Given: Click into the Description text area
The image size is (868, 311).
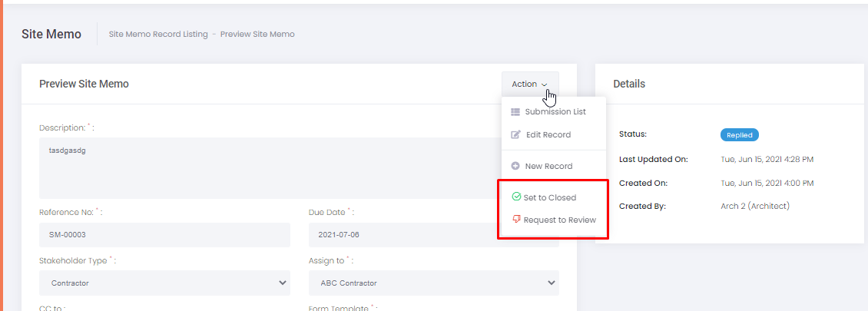Looking at the screenshot, I should tap(269, 167).
